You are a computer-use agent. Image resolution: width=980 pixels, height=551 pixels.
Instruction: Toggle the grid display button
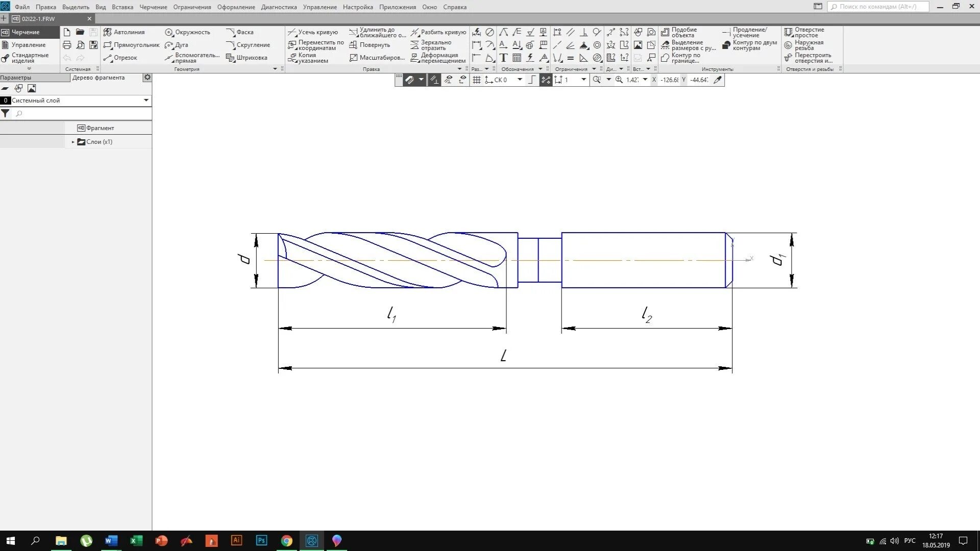(x=476, y=80)
